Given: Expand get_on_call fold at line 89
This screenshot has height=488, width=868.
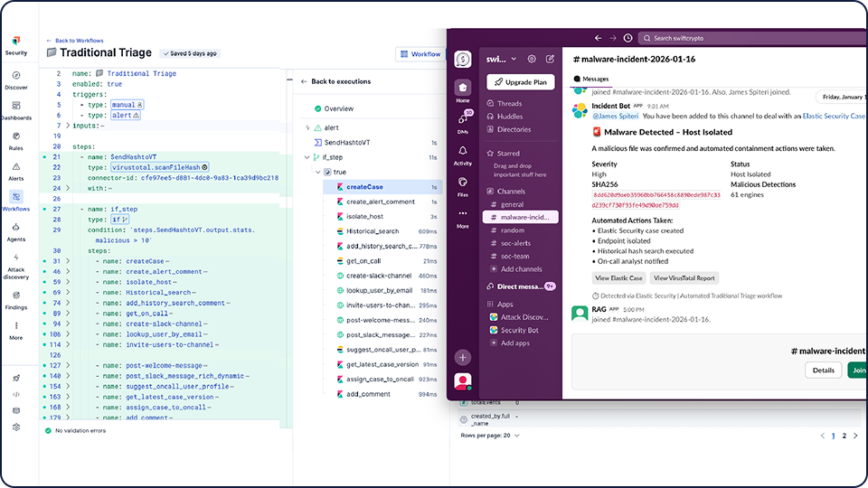Looking at the screenshot, I should (x=68, y=314).
